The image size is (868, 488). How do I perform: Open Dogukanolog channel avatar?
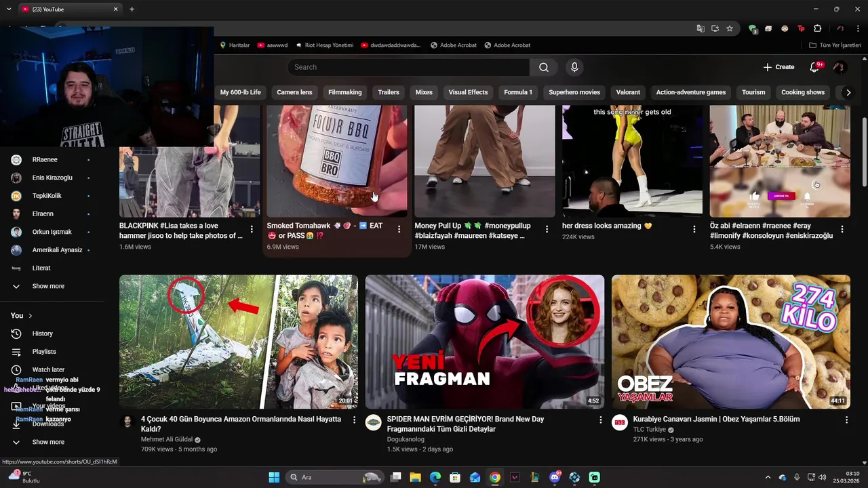coord(373,423)
